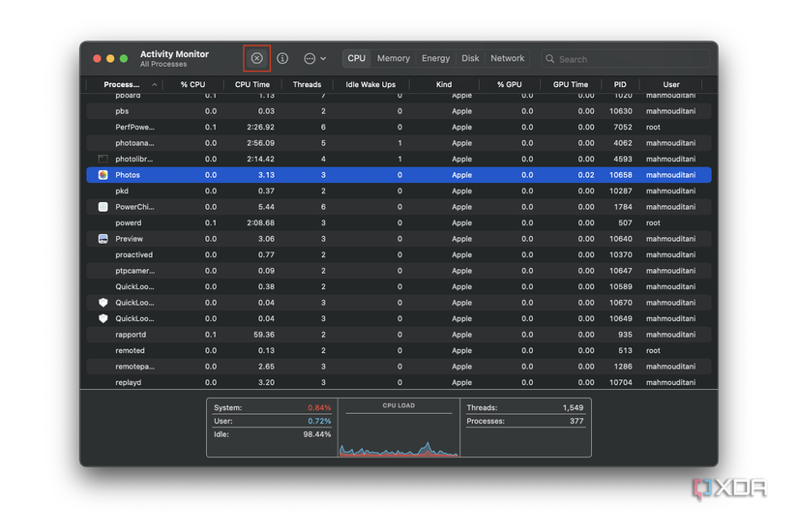Click the Activity Monitor window title
Viewport: 798px width, 532px height.
(174, 54)
